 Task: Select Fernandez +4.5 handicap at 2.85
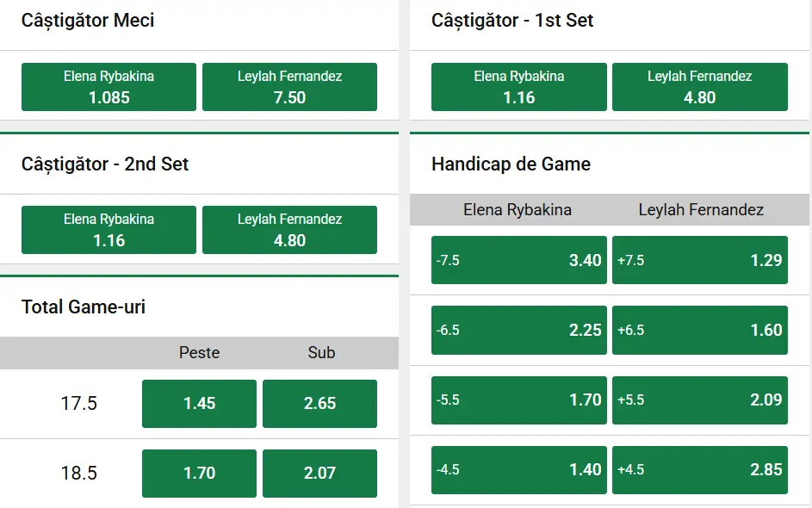pos(700,469)
